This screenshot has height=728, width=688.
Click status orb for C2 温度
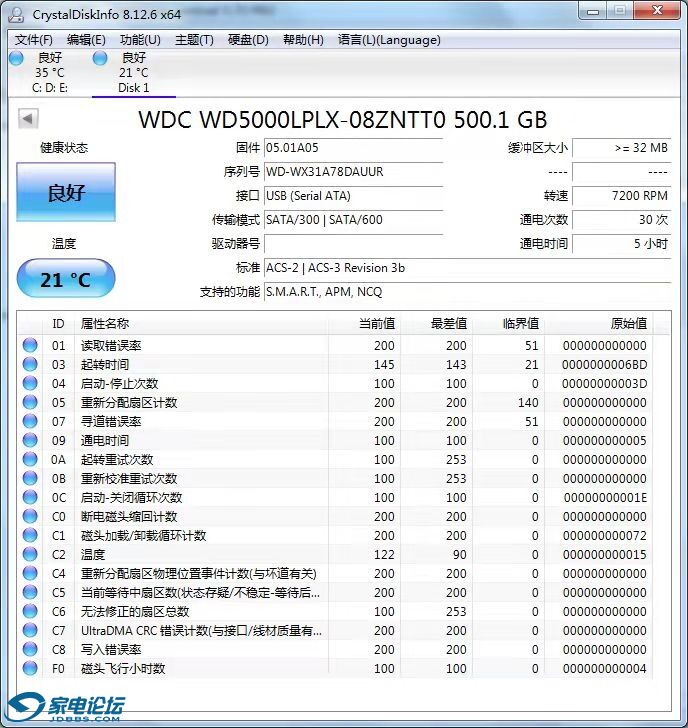click(x=30, y=554)
